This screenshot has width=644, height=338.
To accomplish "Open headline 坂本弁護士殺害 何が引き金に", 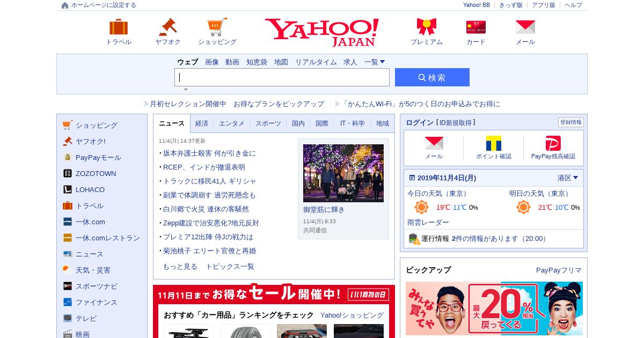I will (209, 153).
